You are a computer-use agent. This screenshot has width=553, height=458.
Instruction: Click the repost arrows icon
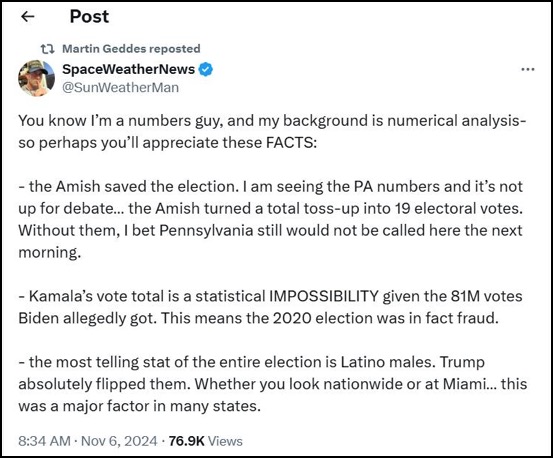[47, 49]
